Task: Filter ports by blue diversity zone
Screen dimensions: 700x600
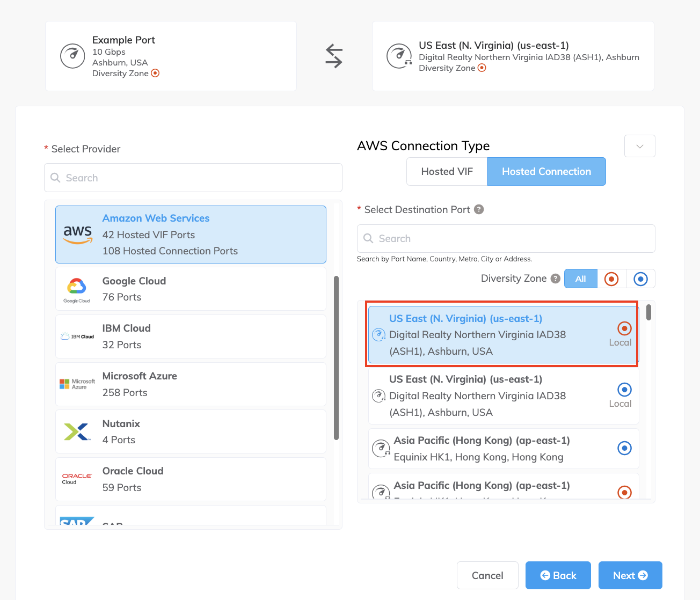Action: click(640, 279)
